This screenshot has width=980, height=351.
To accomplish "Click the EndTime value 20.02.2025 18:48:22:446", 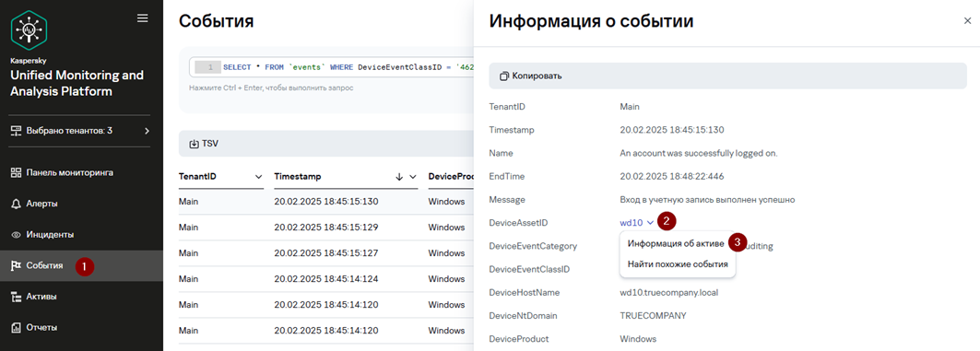I will click(x=672, y=176).
